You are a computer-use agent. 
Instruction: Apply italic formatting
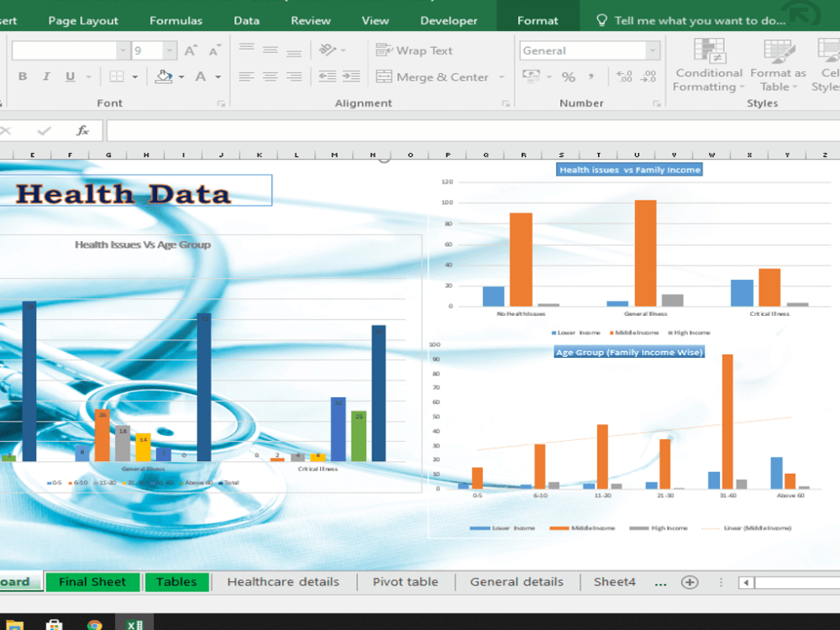point(46,76)
